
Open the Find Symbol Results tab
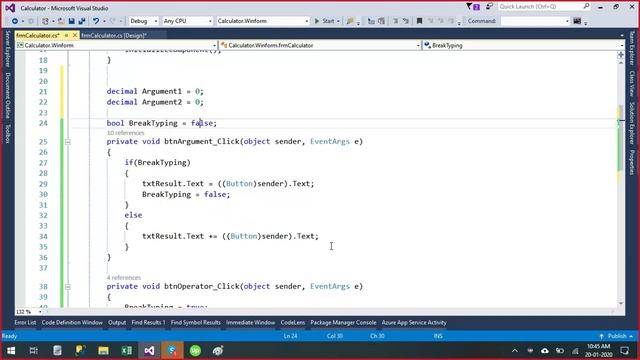196,322
